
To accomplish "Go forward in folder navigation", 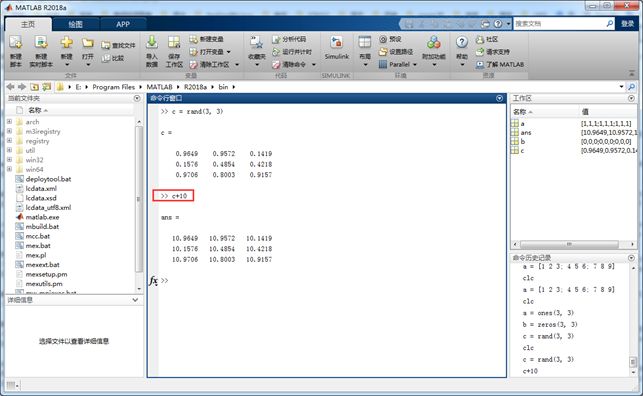I will pyautogui.click(x=22, y=87).
